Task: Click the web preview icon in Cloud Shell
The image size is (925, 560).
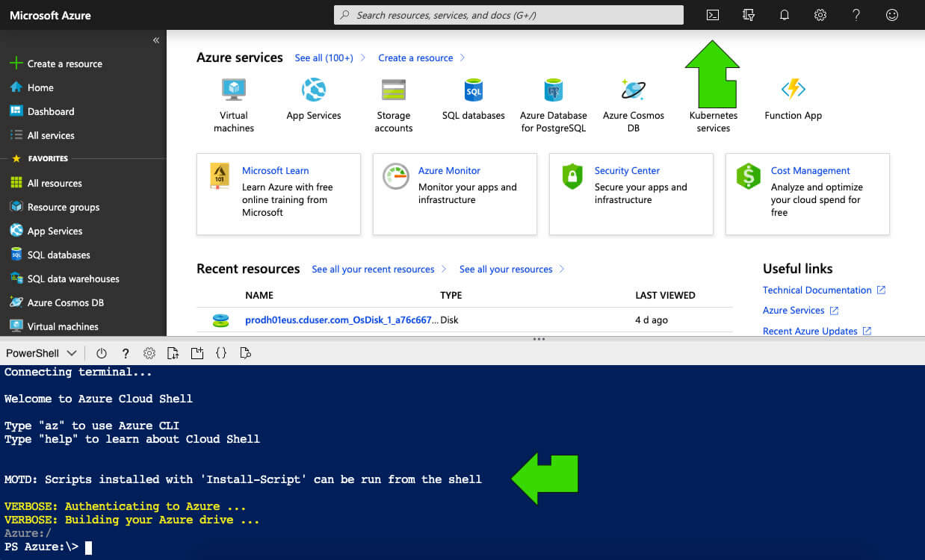Action: 245,353
